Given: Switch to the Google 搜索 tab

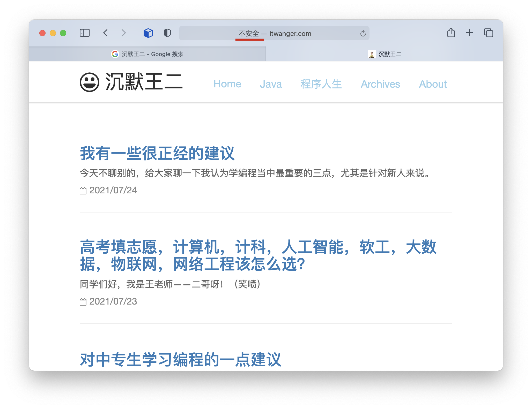Looking at the screenshot, I should click(147, 54).
